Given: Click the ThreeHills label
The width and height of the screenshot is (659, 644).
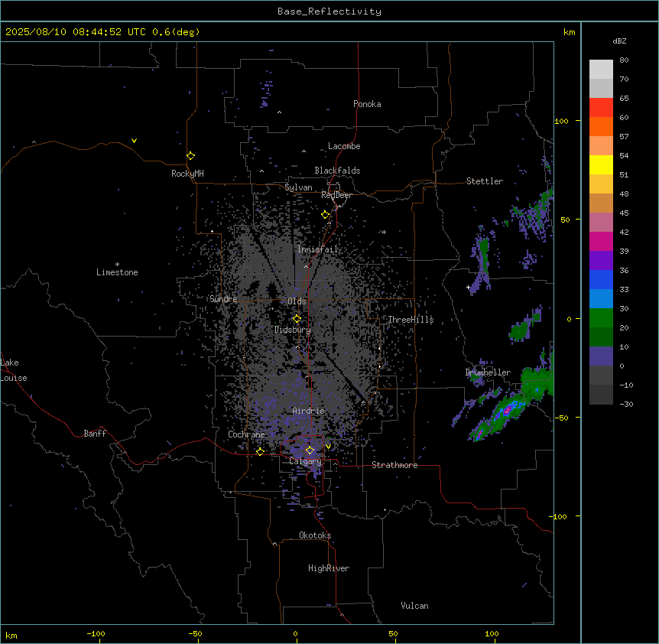Looking at the screenshot, I should click(411, 320).
